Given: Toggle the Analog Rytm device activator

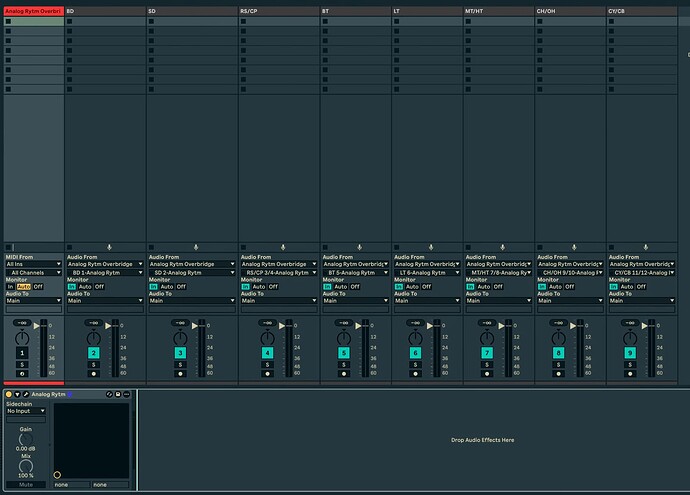Looking at the screenshot, I should [x=9, y=394].
